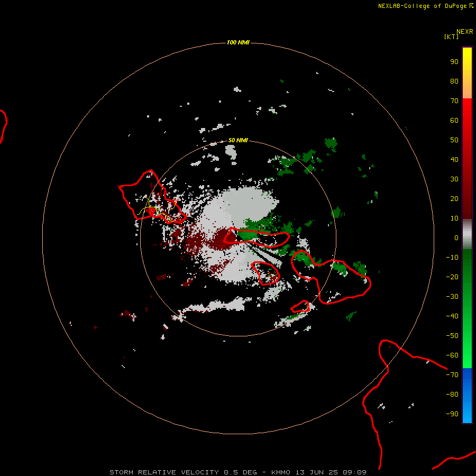Click the positive 70 scale value
Screen dimensions: 476x476
(454, 101)
